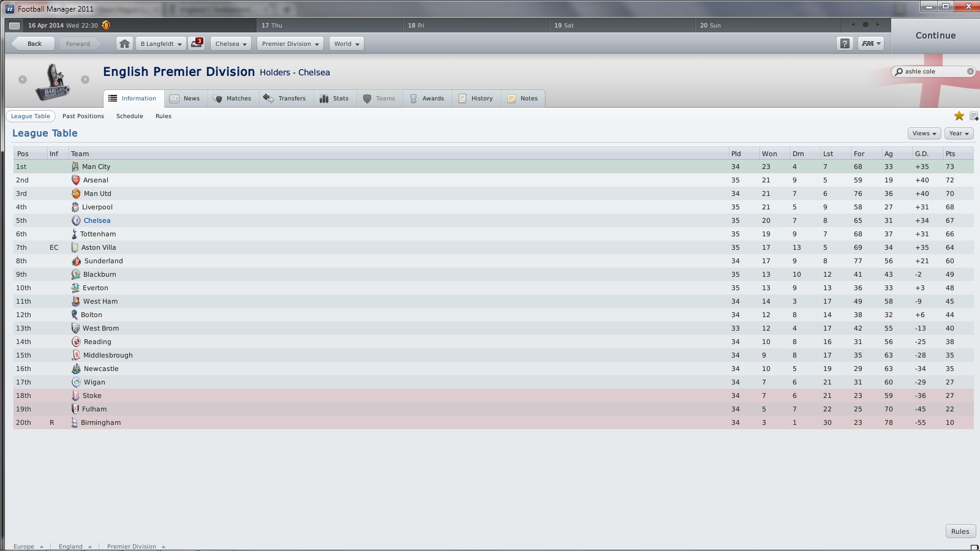Click the Continue button
This screenshot has width=980, height=551.
click(935, 36)
